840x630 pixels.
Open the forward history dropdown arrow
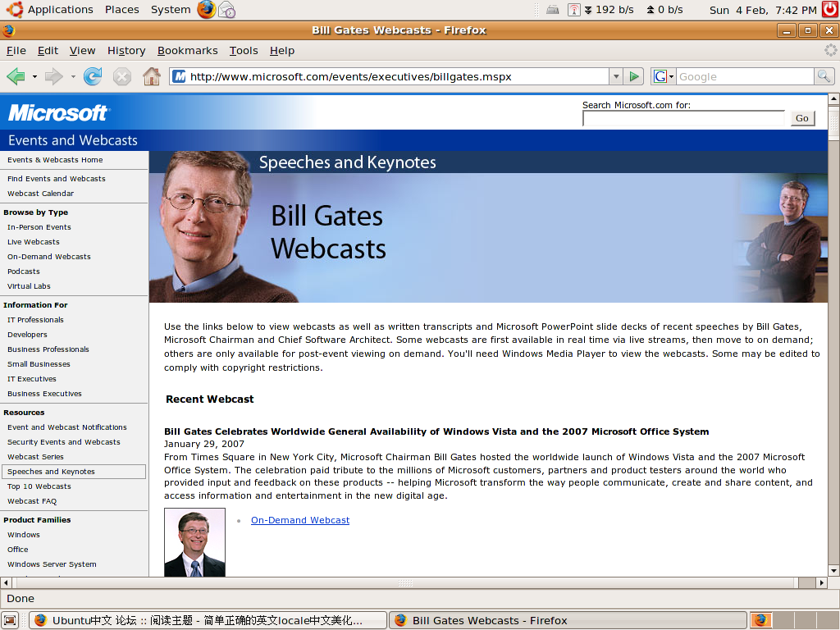[x=73, y=76]
